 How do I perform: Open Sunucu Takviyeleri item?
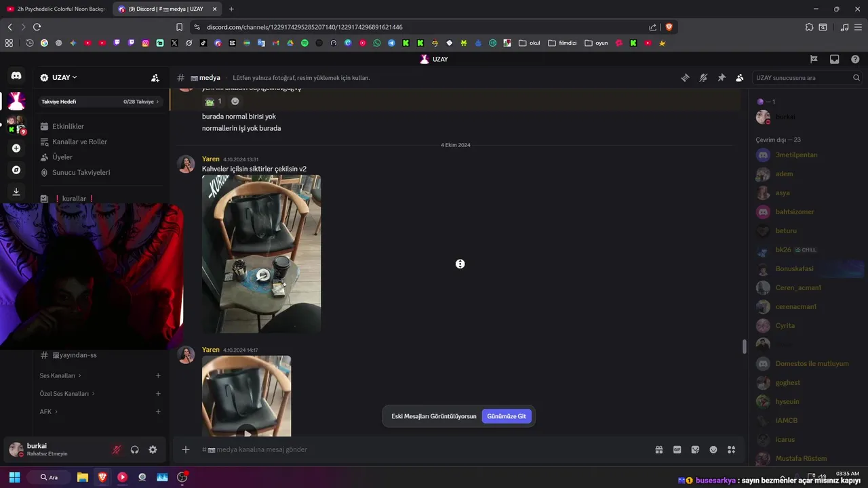(x=100, y=172)
